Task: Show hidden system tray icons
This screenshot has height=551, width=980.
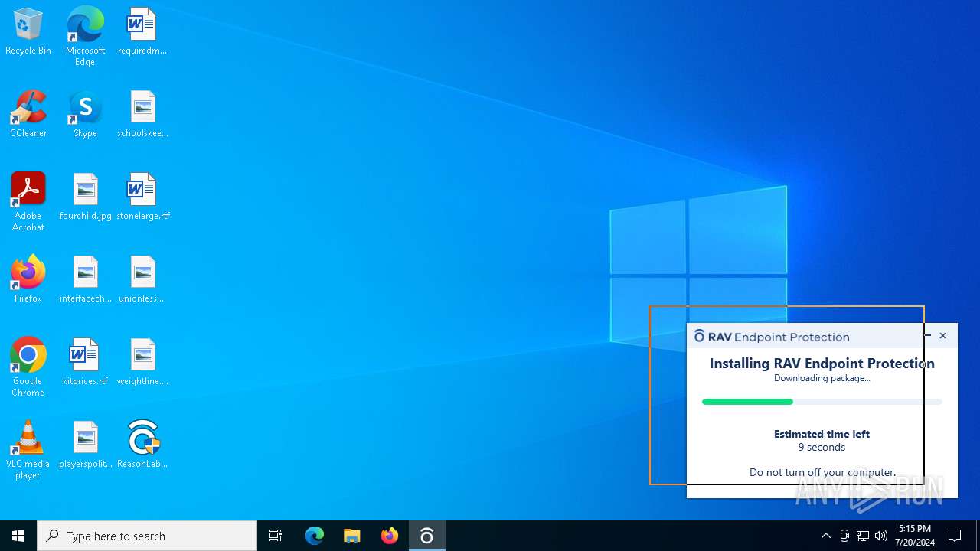Action: (x=825, y=536)
